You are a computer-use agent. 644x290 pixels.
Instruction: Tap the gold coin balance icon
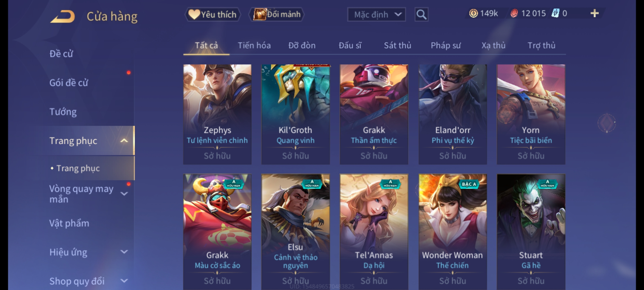coord(473,13)
